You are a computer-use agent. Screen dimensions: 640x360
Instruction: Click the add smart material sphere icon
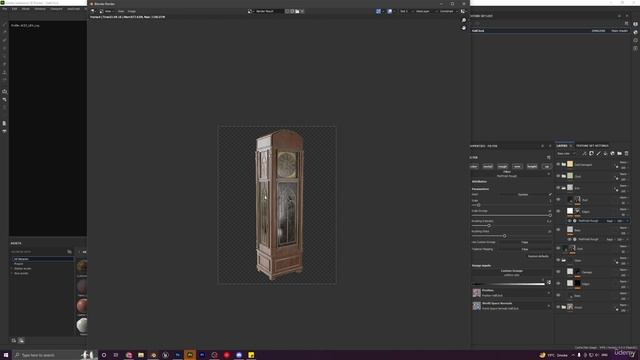(612, 153)
